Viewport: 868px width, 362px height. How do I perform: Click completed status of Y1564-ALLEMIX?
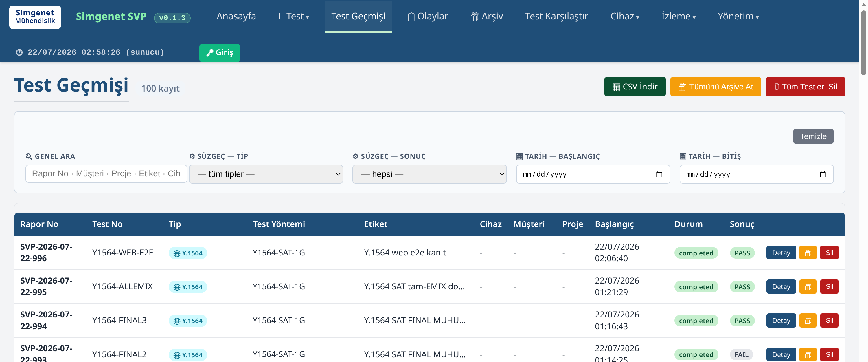coord(696,287)
